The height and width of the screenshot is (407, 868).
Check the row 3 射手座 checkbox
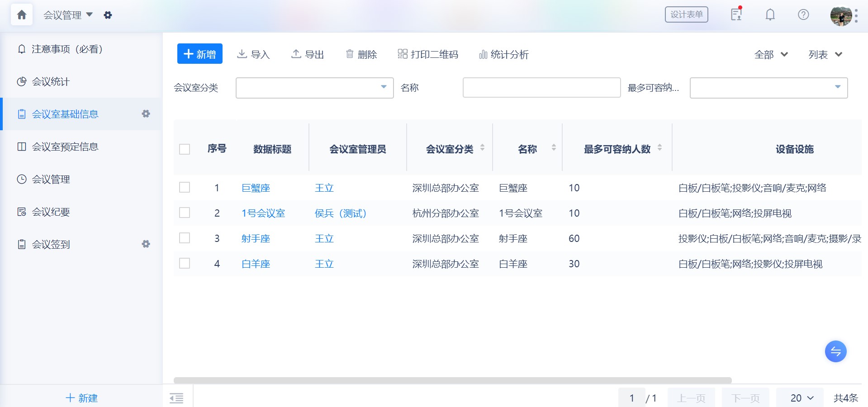(185, 238)
